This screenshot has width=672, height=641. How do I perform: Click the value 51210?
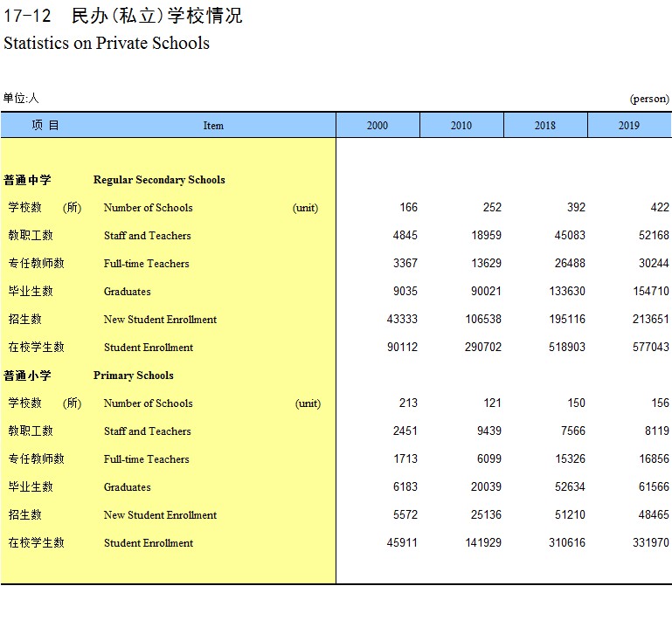pos(570,514)
